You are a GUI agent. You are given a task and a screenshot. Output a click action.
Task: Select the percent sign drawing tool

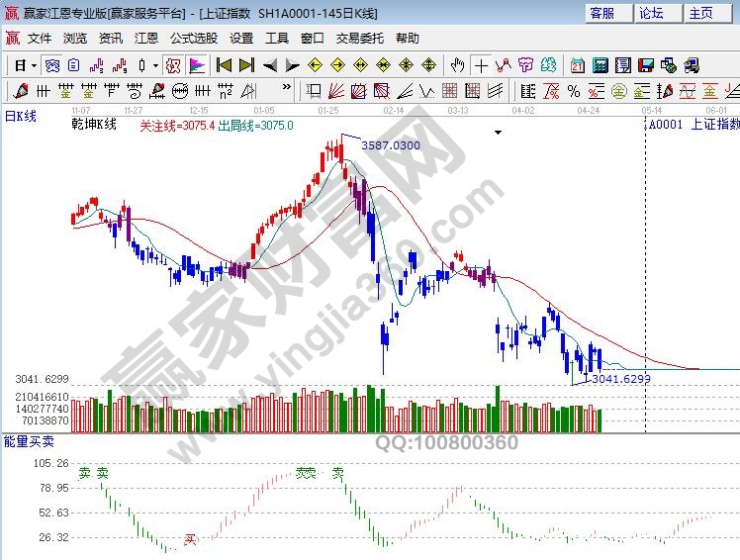(x=573, y=91)
